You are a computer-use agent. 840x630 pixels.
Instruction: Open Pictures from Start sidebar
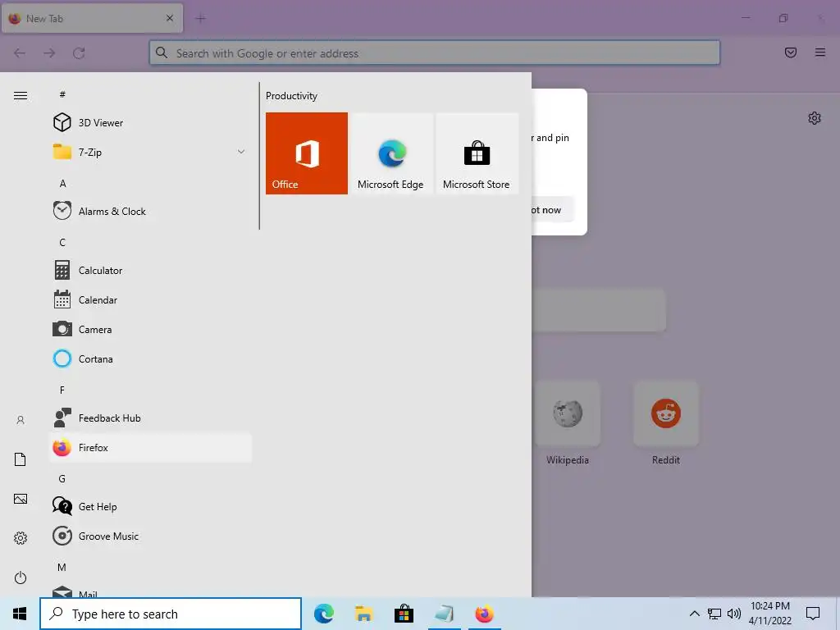coord(21,499)
